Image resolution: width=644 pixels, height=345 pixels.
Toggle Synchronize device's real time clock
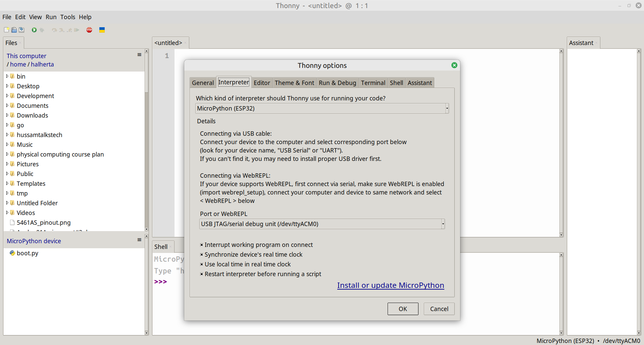202,255
